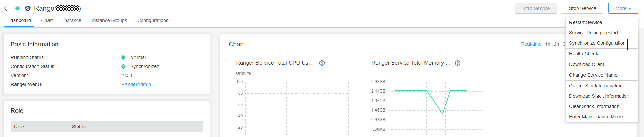Click the Synchronized configuration status icon
644x137 pixels.
pyautogui.click(x=123, y=66)
